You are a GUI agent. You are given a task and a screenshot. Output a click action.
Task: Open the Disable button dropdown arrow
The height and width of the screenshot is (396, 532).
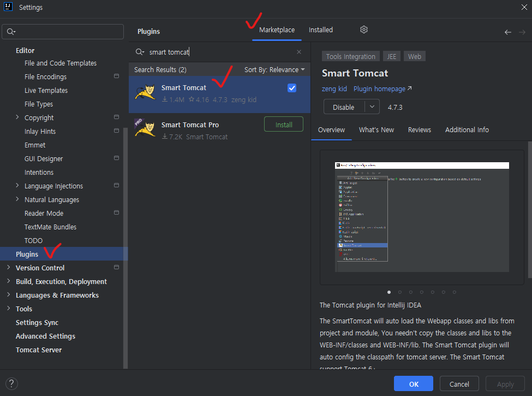pyautogui.click(x=372, y=107)
